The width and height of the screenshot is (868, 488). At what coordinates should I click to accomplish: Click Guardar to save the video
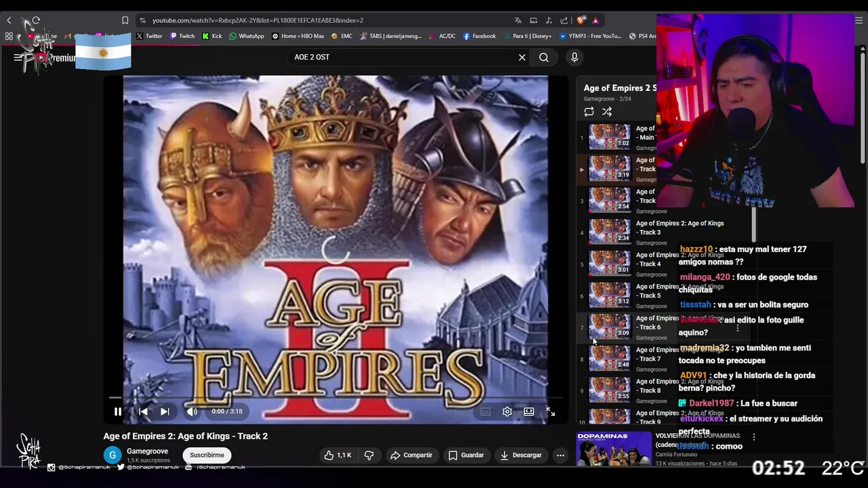tap(467, 455)
